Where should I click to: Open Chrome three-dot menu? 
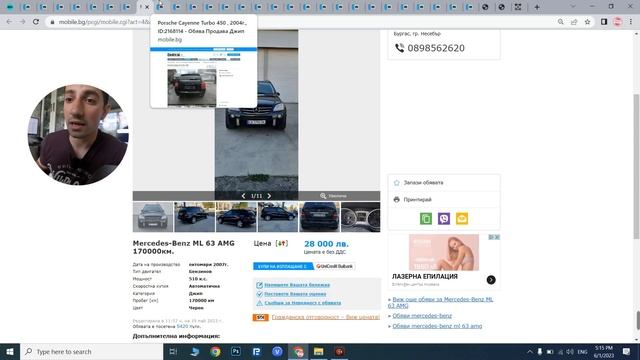(x=631, y=22)
